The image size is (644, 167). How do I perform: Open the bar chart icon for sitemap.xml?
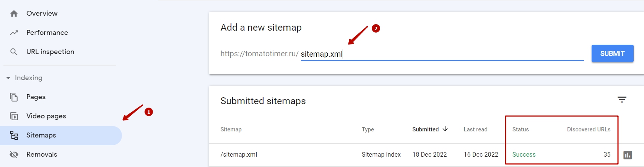click(x=628, y=155)
